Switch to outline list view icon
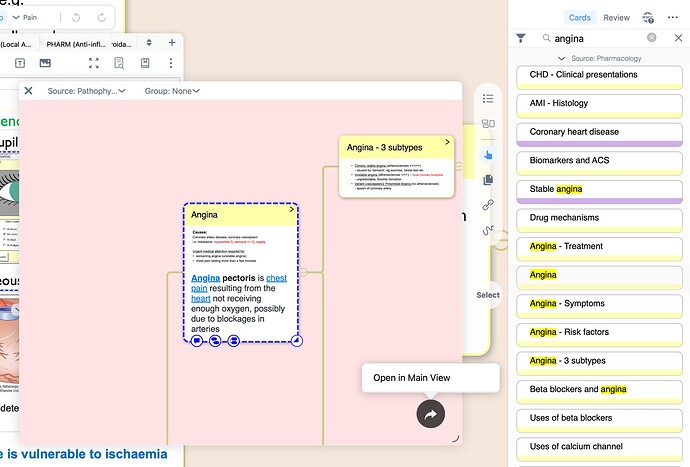The width and height of the screenshot is (690, 467). pos(488,99)
